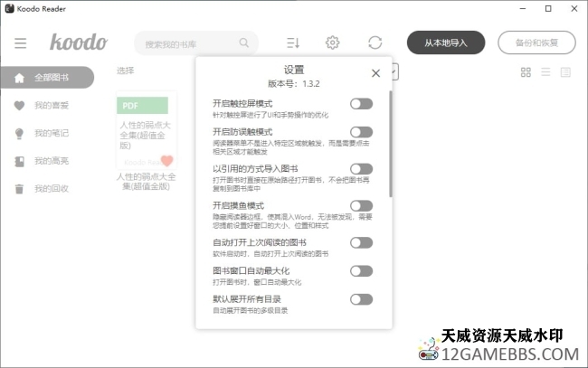Switch to list view mode
The image size is (588, 368).
[x=546, y=72]
